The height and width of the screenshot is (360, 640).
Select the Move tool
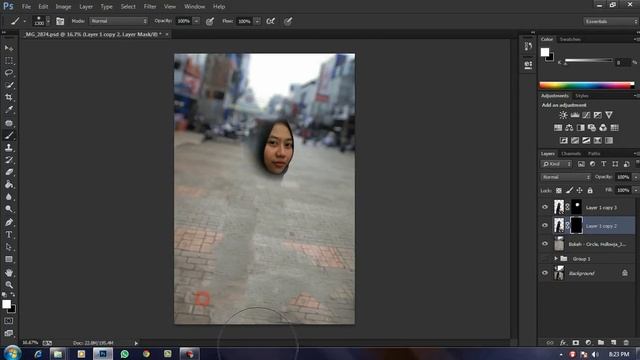click(x=9, y=48)
